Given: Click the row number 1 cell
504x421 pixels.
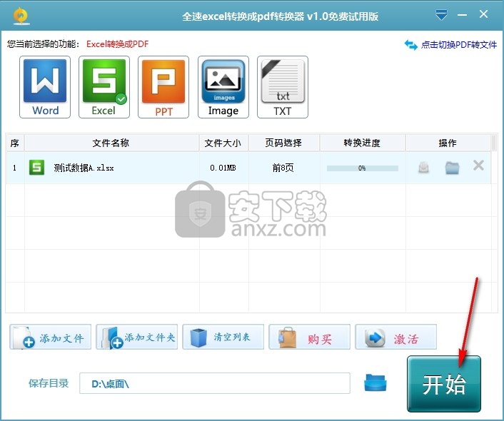Looking at the screenshot, I should pyautogui.click(x=15, y=168).
